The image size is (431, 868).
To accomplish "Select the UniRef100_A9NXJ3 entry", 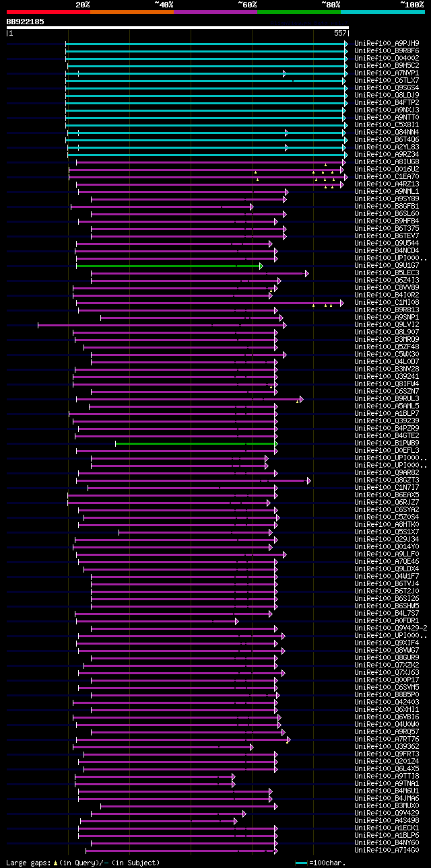I will (x=387, y=110).
